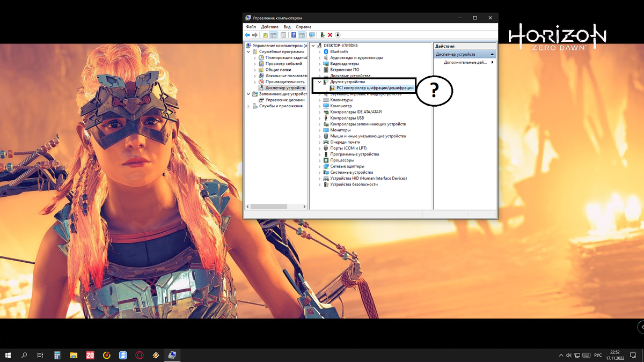The width and height of the screenshot is (644, 362).
Task: Select the Встроенное ПО category
Action: [x=345, y=70]
